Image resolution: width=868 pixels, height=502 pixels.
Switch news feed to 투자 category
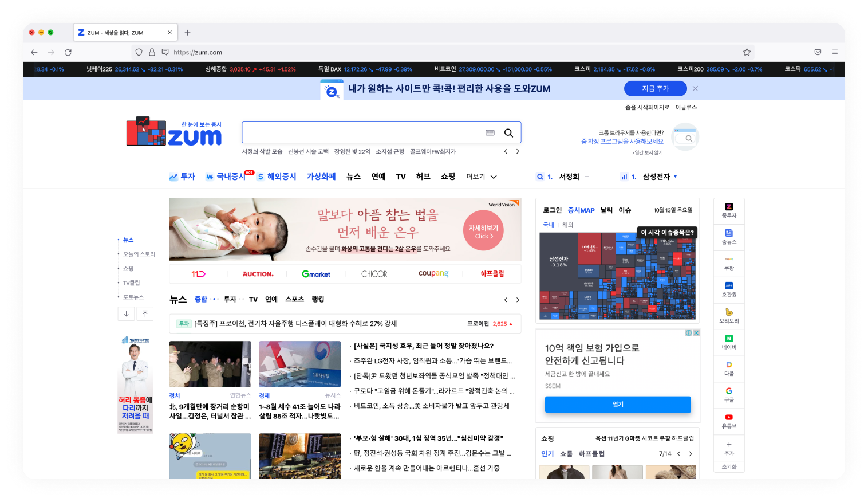(x=231, y=299)
